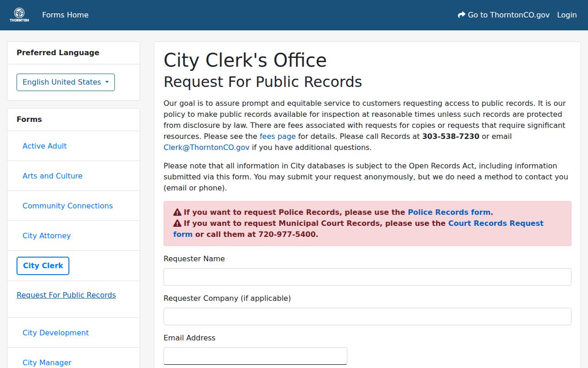The width and height of the screenshot is (588, 368).
Task: Click the 'Preferred Language' panel heading
Action: point(58,52)
